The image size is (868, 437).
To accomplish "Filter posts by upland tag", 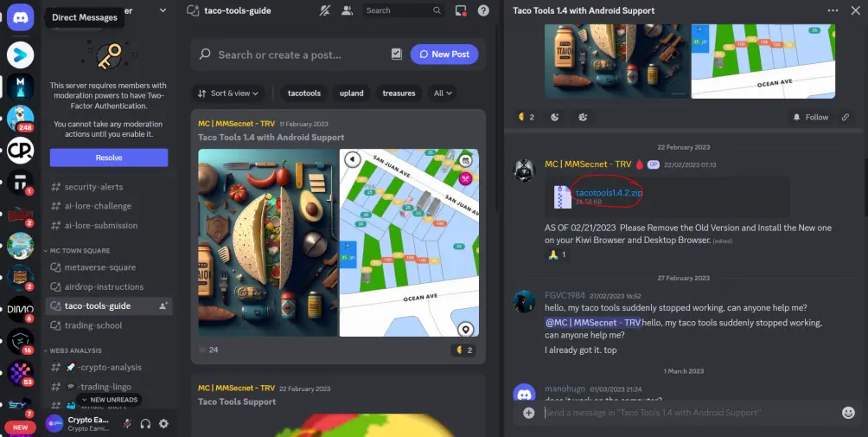I will pos(352,93).
